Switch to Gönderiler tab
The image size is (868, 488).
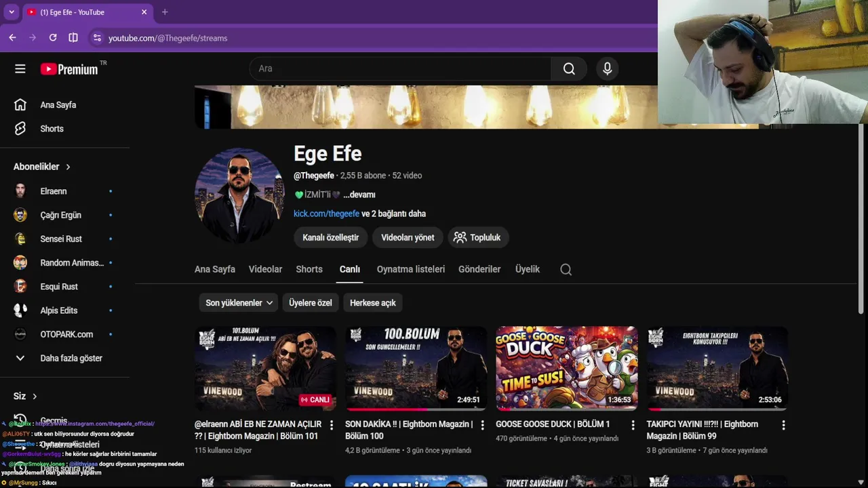(479, 269)
